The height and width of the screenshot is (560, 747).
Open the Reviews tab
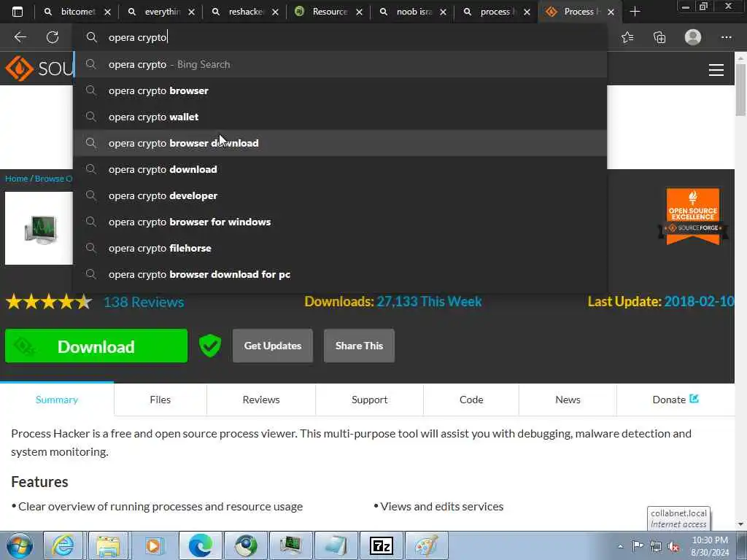click(261, 400)
